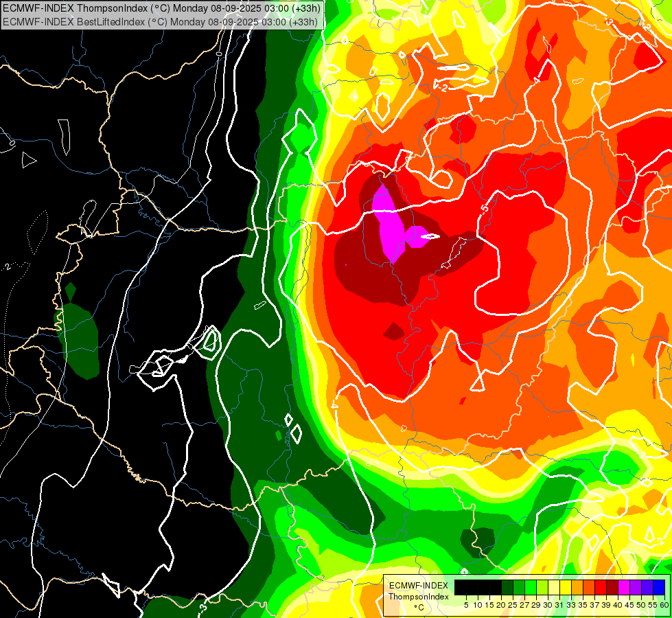This screenshot has height=618, width=672.
Task: Click the legend value 35
Action: point(583,605)
